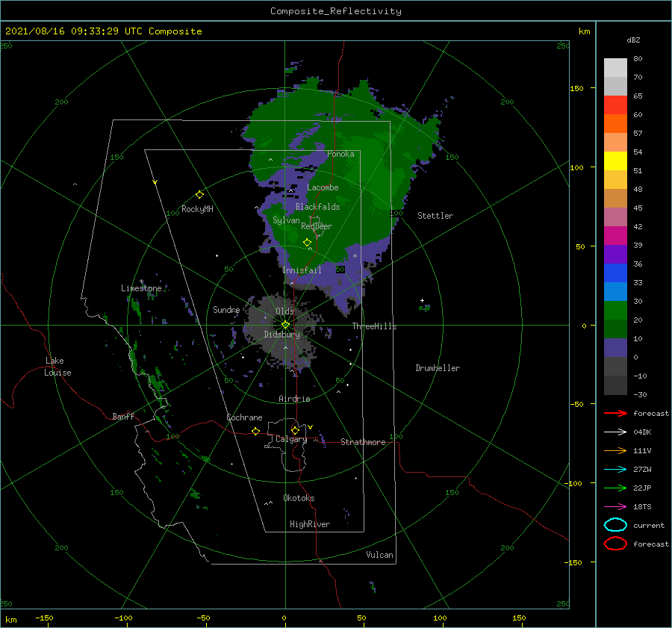The height and width of the screenshot is (628, 672).
Task: Click the Airdrie label
Action: coord(294,399)
